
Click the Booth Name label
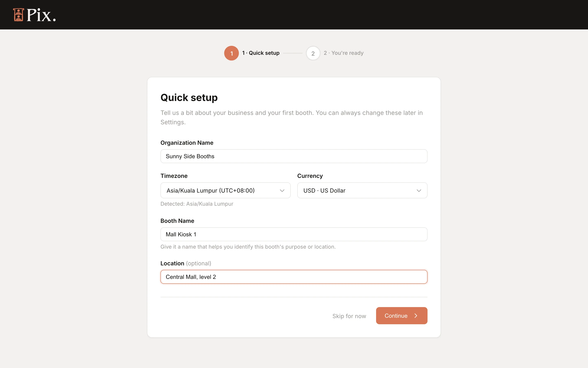[x=177, y=221]
